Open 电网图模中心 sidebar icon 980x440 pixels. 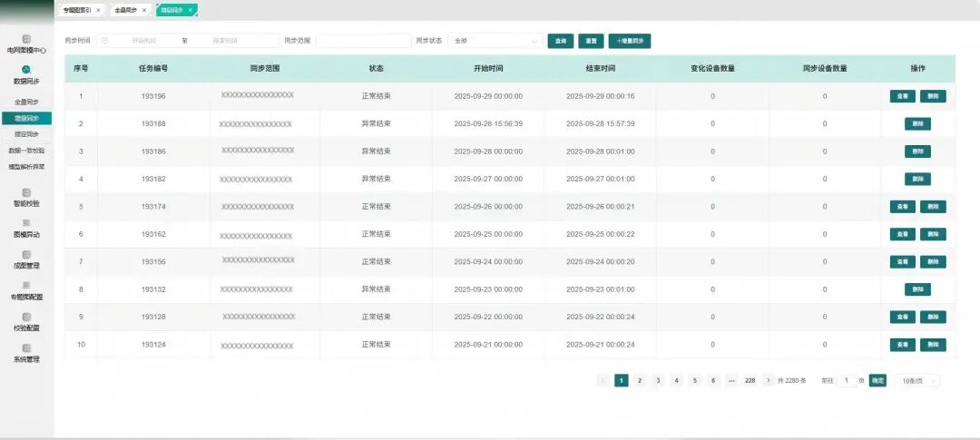[26, 39]
